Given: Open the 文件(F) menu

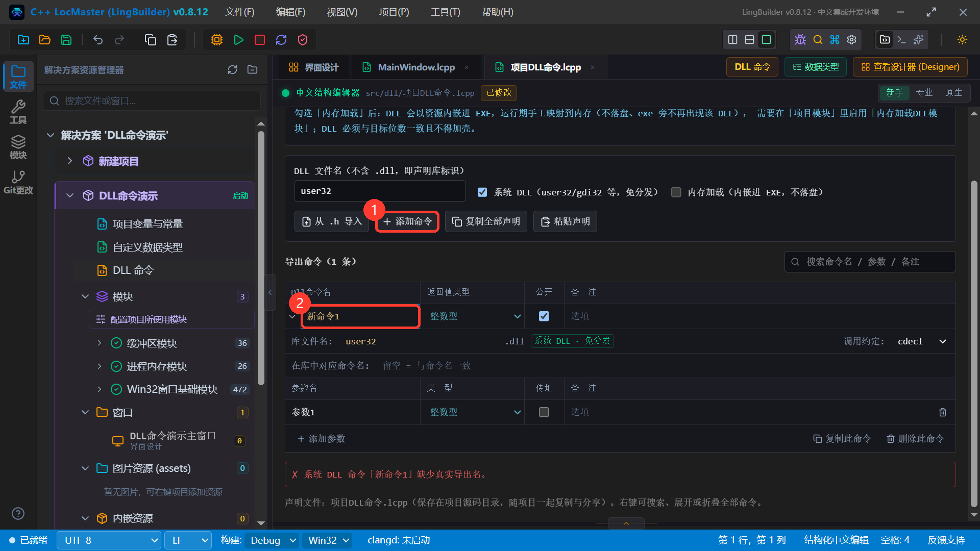Looking at the screenshot, I should (x=240, y=12).
